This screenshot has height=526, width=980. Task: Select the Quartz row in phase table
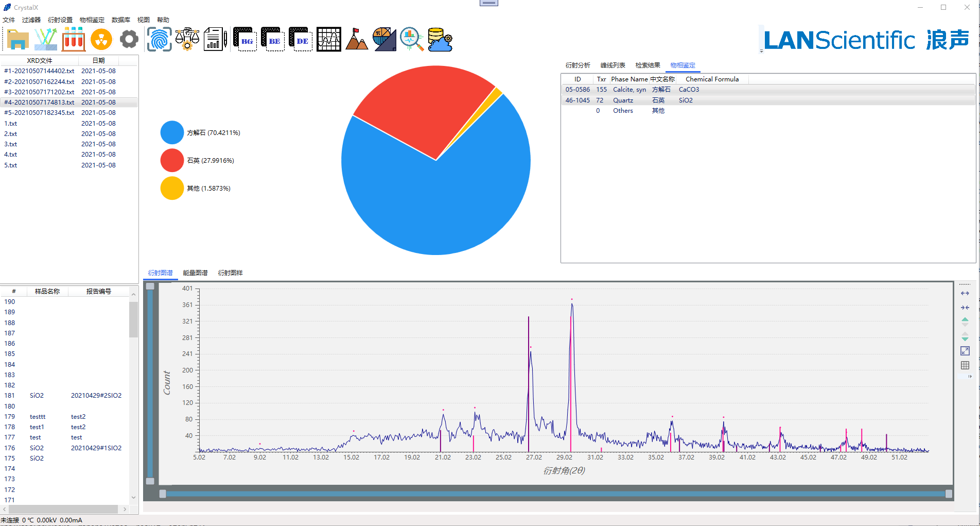click(x=623, y=100)
